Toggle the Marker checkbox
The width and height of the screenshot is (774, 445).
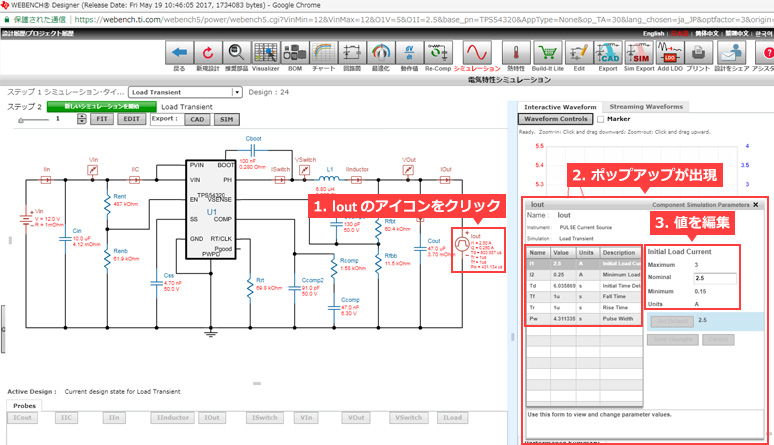(601, 119)
